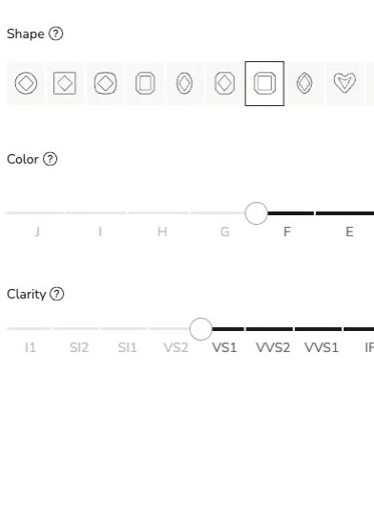Click the E color grade label
The width and height of the screenshot is (374, 506).
point(349,232)
